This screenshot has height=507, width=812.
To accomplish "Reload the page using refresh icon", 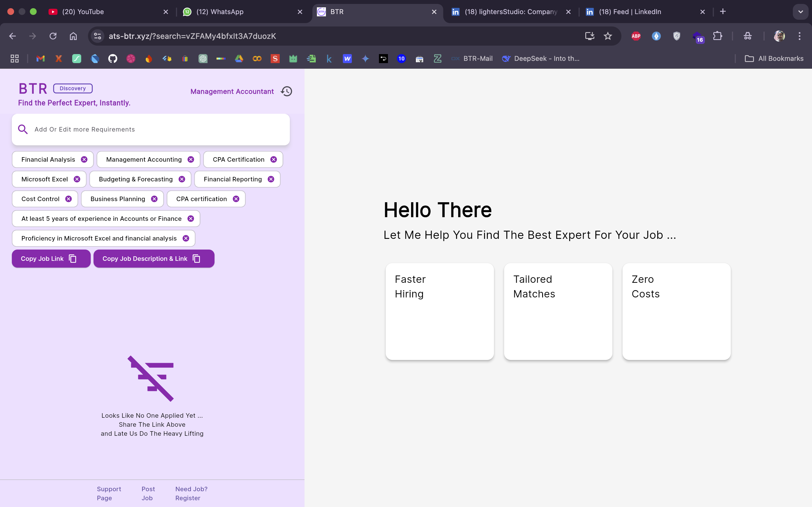I will pos(53,36).
